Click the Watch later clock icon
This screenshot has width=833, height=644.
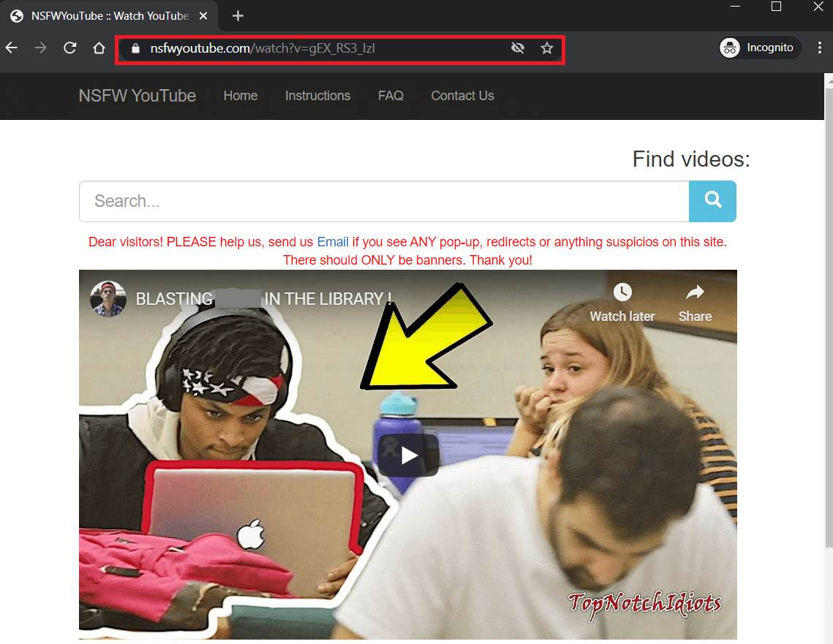622,292
